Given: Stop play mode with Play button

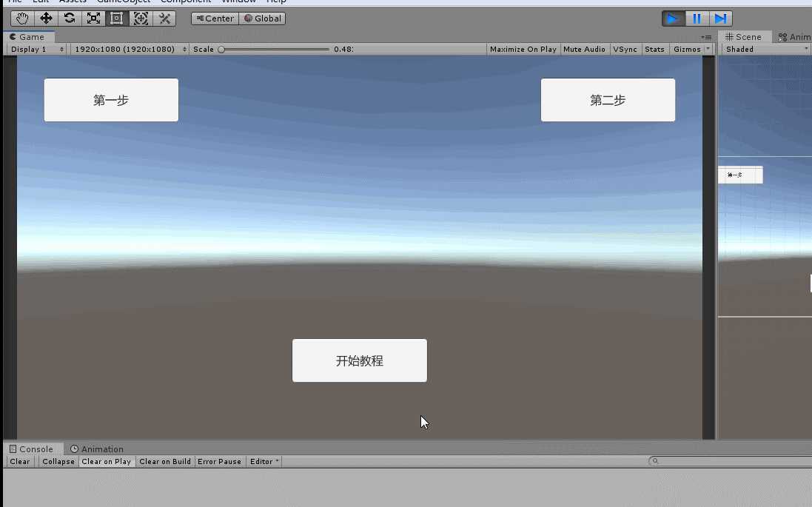Looking at the screenshot, I should point(674,19).
